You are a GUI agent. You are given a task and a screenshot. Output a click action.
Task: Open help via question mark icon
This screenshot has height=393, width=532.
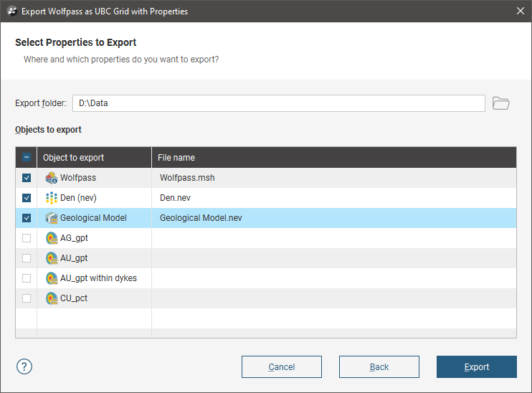click(24, 366)
